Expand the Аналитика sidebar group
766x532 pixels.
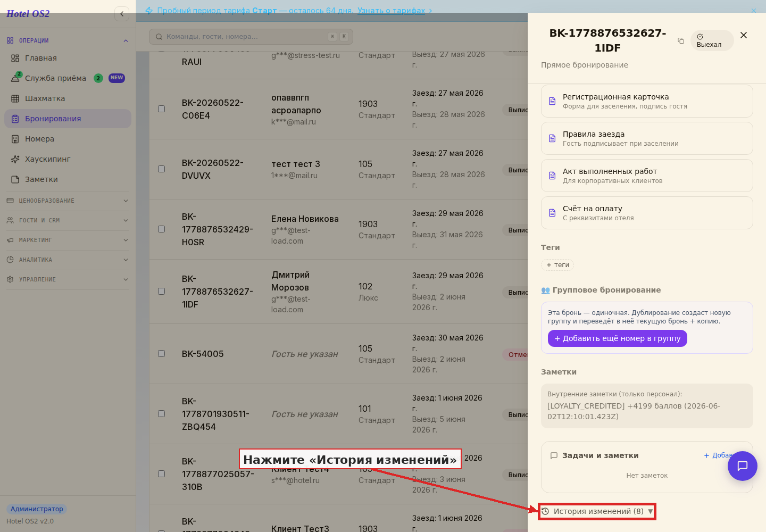pos(68,260)
